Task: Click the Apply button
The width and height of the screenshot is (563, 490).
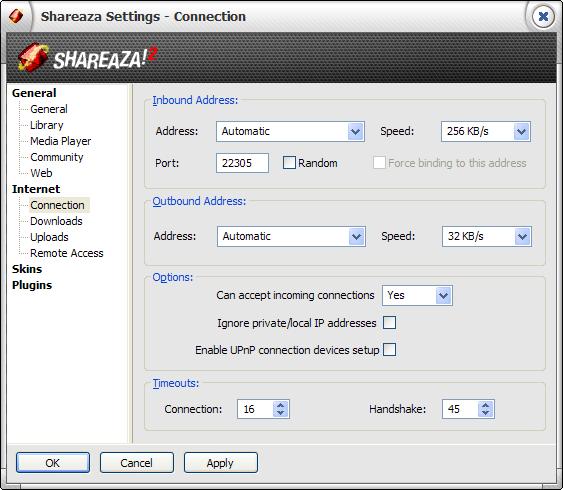Action: [220, 463]
